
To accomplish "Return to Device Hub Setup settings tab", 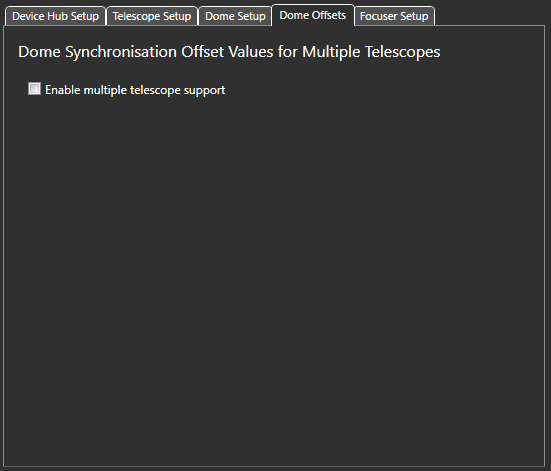I will (x=55, y=16).
